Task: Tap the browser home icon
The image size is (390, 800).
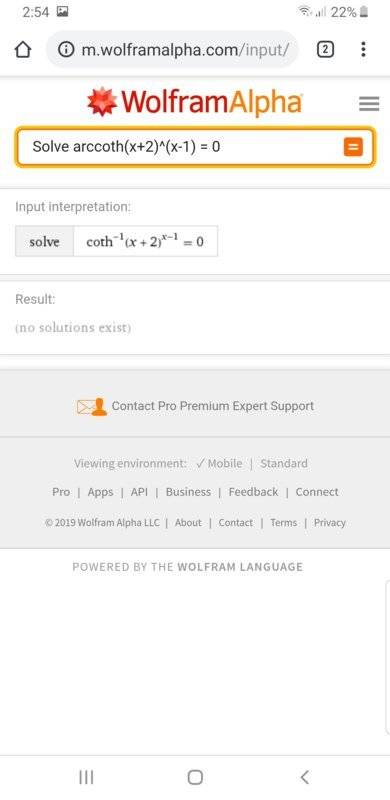Action: click(x=23, y=49)
